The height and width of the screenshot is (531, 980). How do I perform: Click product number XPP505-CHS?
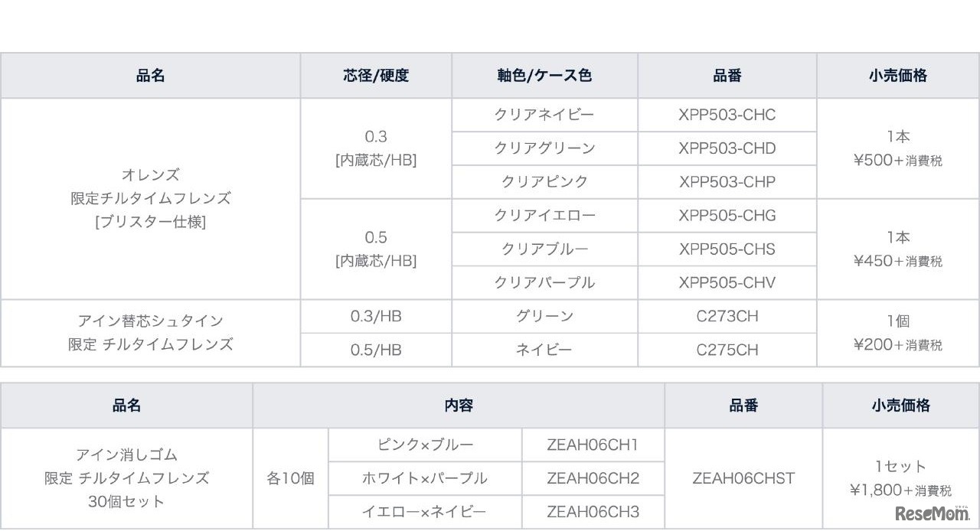coord(727,249)
